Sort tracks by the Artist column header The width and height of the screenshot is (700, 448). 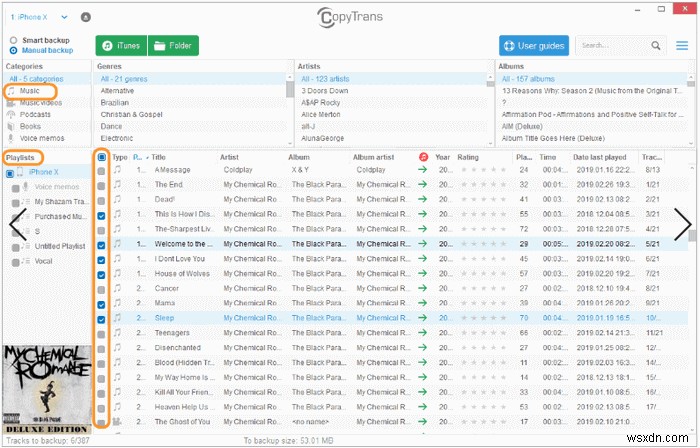coord(229,157)
